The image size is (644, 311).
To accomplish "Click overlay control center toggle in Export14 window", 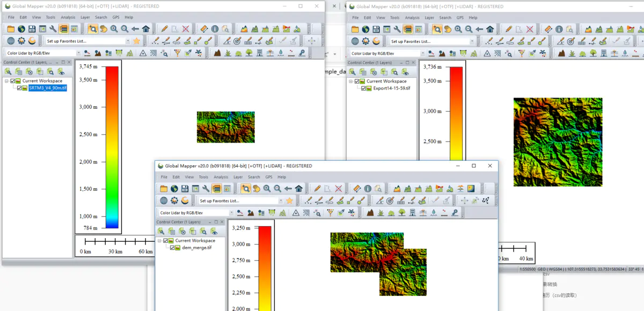I will [408, 29].
